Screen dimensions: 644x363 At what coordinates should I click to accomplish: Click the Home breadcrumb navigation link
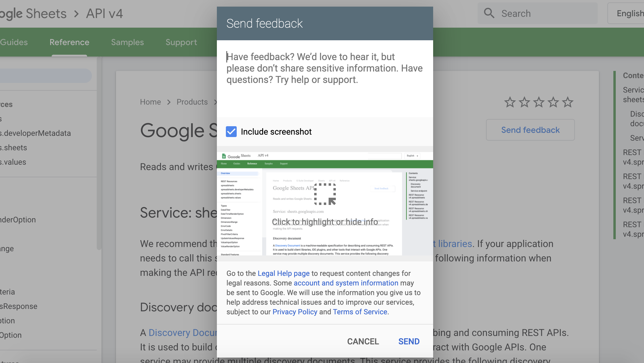point(151,102)
